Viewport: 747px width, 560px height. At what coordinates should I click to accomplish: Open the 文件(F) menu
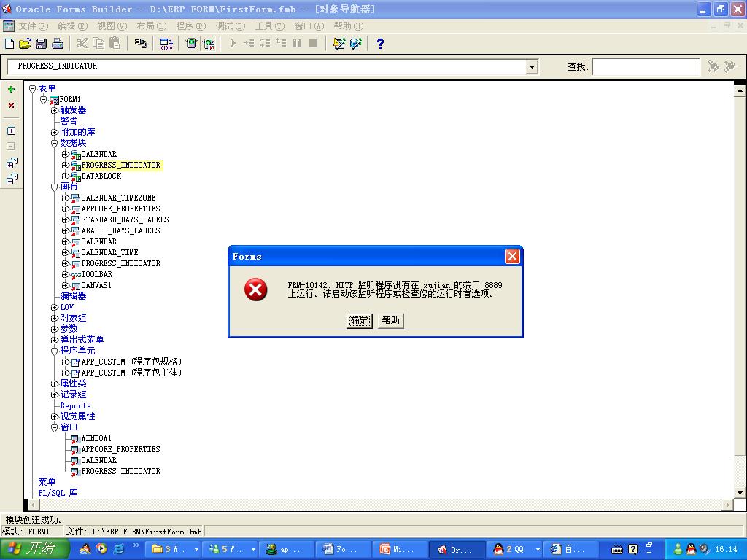(34, 26)
